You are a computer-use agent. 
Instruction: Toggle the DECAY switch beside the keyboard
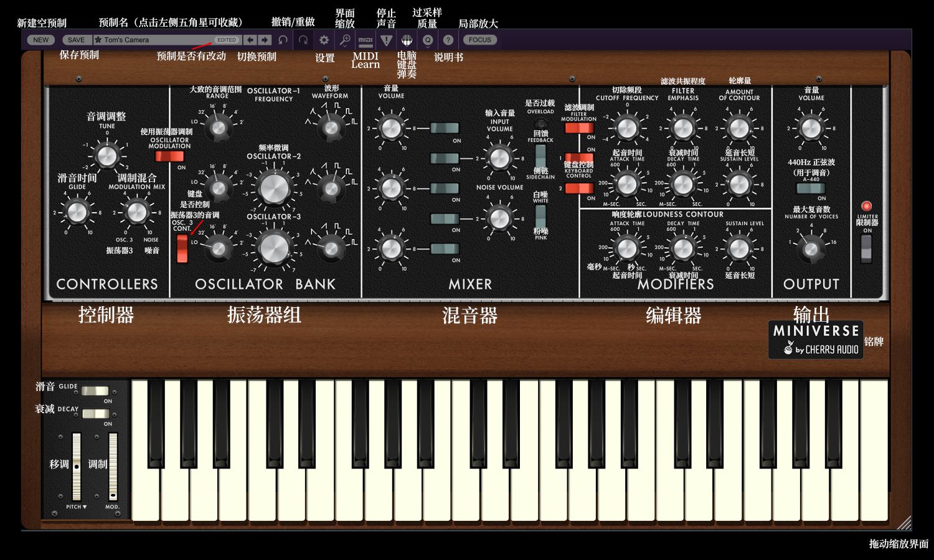coord(95,414)
